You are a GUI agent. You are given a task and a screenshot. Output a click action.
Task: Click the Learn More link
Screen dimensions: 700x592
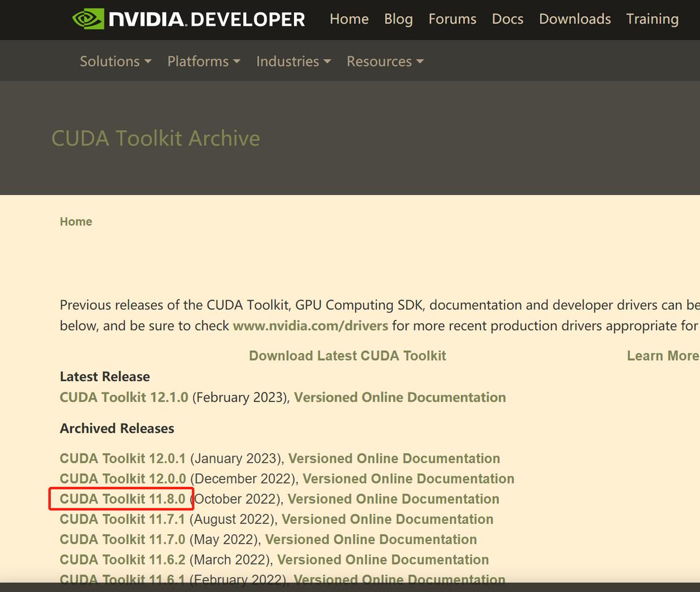tap(663, 356)
